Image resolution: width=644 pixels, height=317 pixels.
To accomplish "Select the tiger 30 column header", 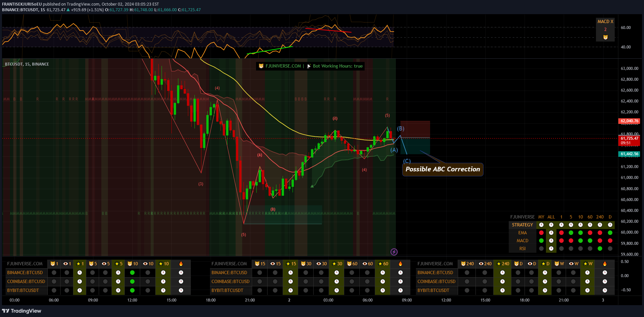I will (306, 264).
